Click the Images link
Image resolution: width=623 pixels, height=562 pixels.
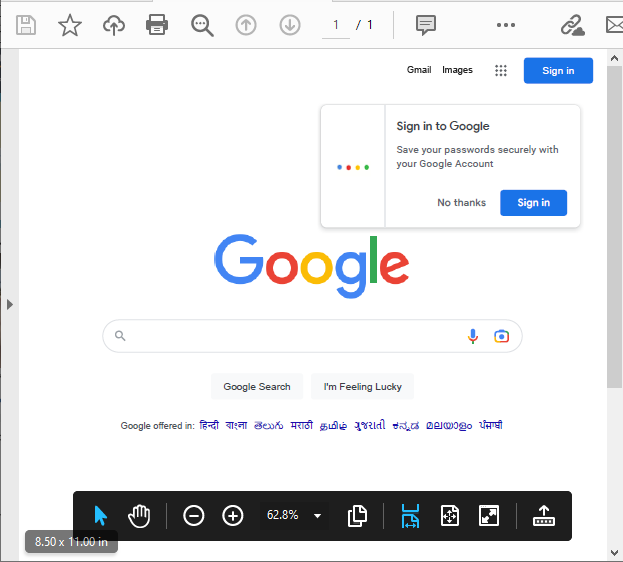[457, 70]
